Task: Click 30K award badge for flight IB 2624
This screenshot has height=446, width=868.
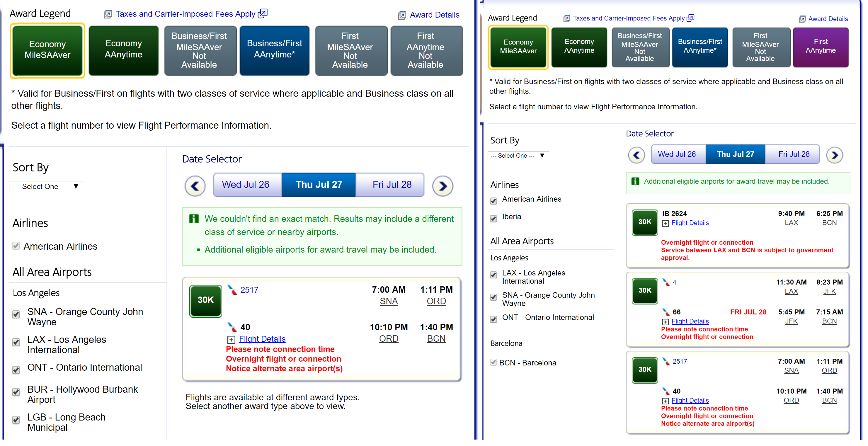Action: point(645,222)
